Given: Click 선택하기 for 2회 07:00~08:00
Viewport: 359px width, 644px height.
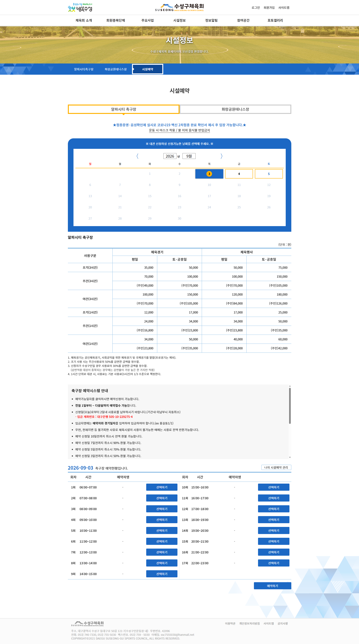Looking at the screenshot, I should point(162,498).
